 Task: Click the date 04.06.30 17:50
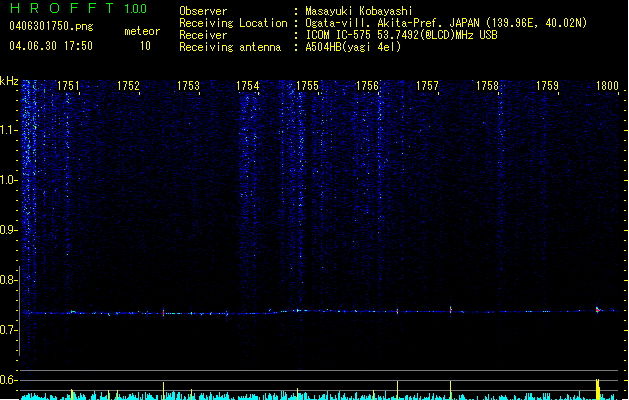[51, 46]
